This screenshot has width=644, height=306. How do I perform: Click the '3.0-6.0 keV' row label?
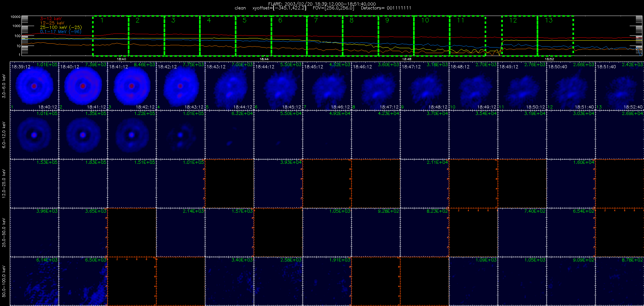pyautogui.click(x=4, y=86)
